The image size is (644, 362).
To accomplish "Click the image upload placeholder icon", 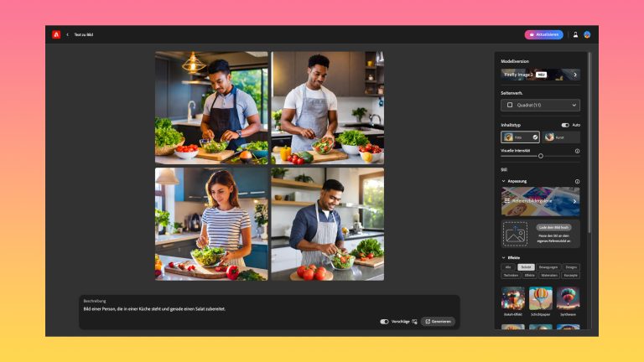I will (514, 235).
